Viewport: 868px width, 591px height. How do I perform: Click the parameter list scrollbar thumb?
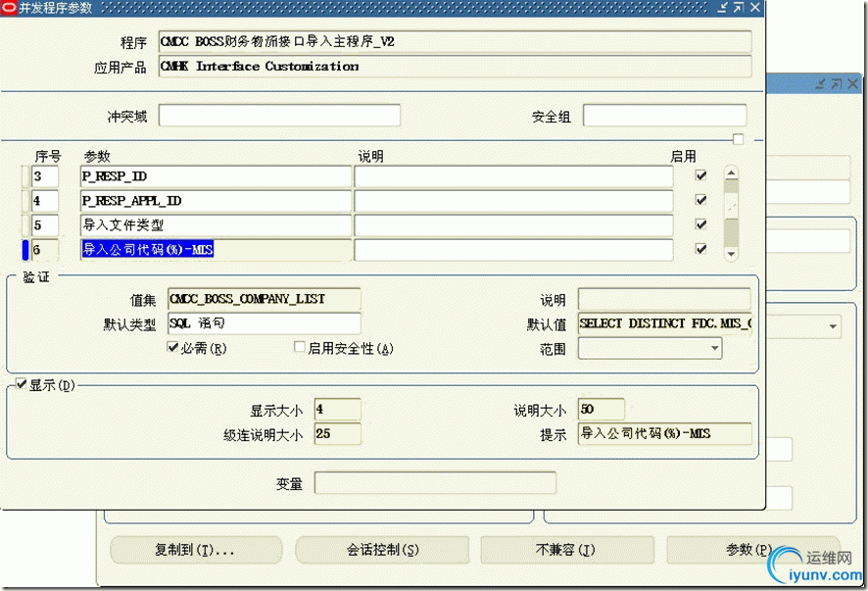(x=731, y=207)
